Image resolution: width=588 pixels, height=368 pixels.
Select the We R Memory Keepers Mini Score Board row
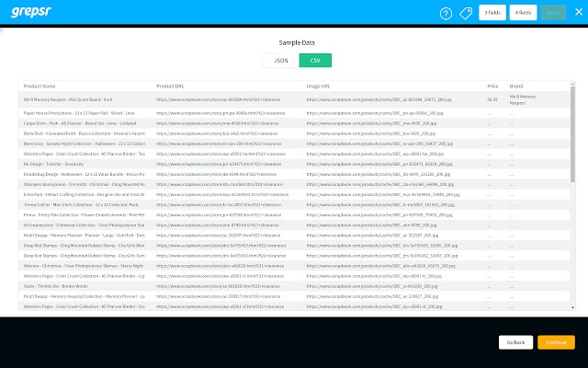pos(294,99)
